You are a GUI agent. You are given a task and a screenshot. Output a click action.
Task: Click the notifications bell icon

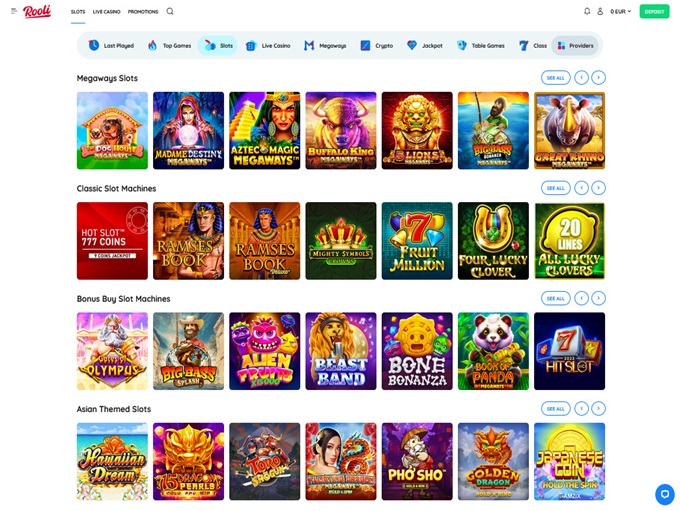(587, 11)
